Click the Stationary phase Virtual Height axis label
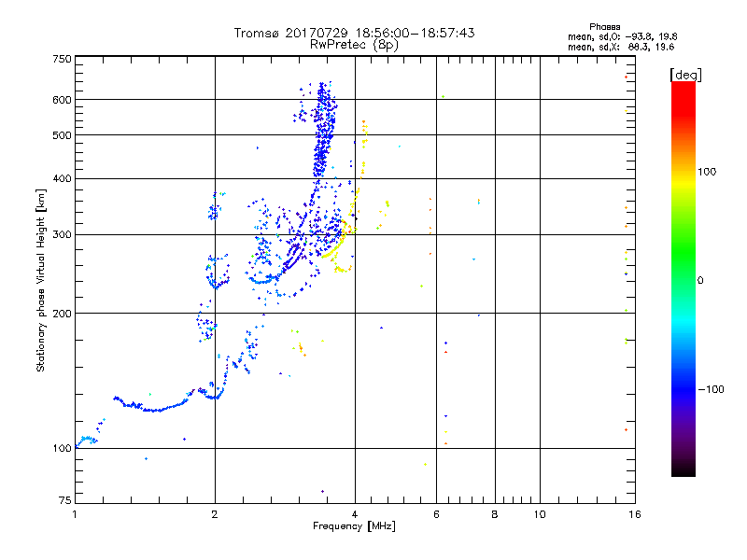Screen dimensions: 747x560 click(x=41, y=280)
